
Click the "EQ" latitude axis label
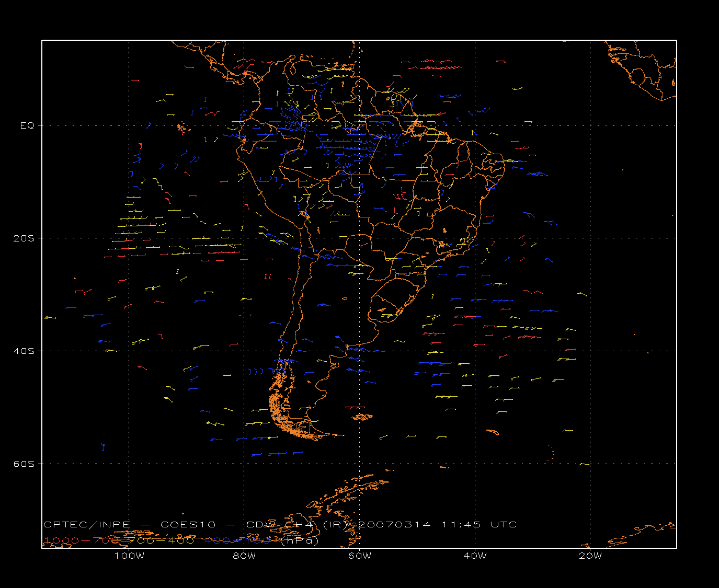click(x=27, y=125)
